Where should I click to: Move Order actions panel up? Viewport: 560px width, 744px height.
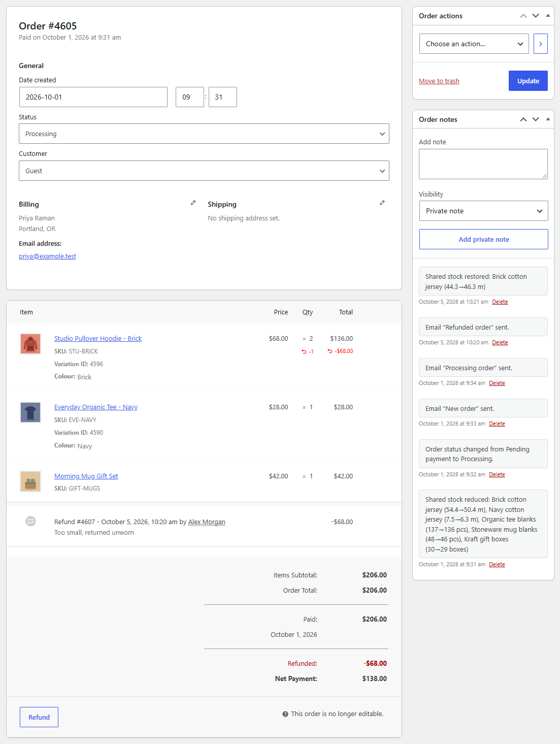(x=523, y=16)
